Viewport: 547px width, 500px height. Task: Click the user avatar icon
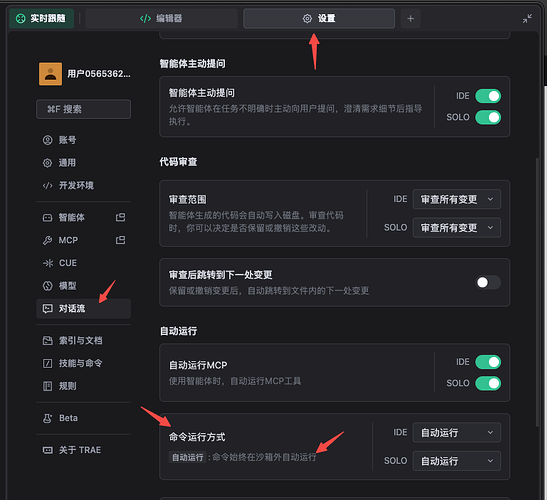coord(51,74)
